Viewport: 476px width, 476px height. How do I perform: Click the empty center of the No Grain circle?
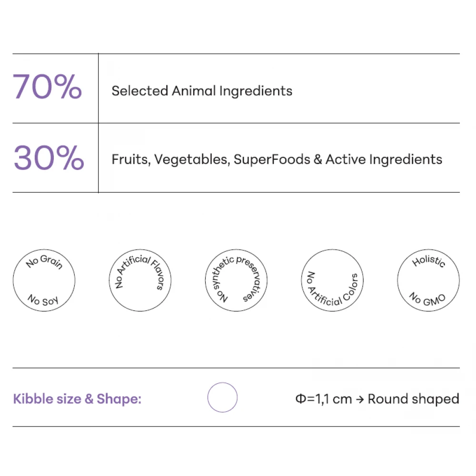pos(44,281)
